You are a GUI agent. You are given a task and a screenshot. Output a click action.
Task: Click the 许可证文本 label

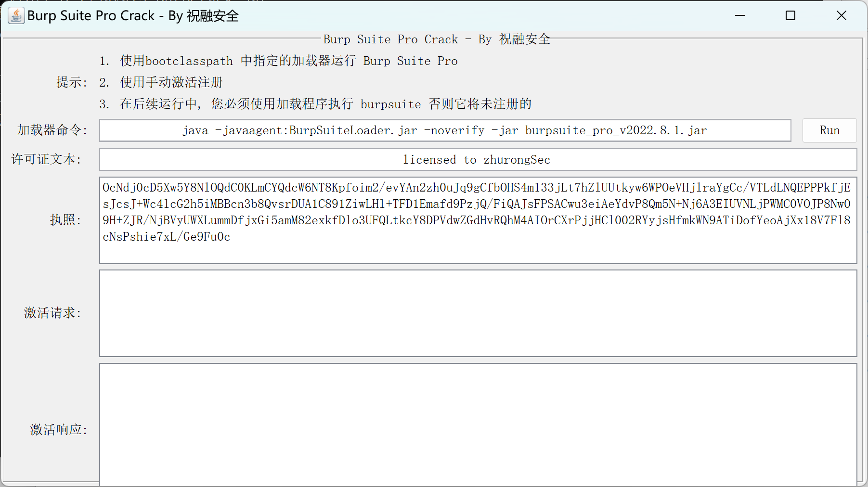tap(47, 159)
